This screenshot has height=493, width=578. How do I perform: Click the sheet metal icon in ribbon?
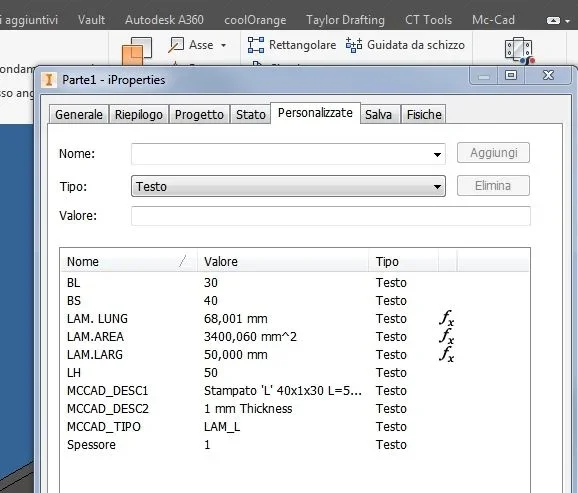pyautogui.click(x=519, y=50)
